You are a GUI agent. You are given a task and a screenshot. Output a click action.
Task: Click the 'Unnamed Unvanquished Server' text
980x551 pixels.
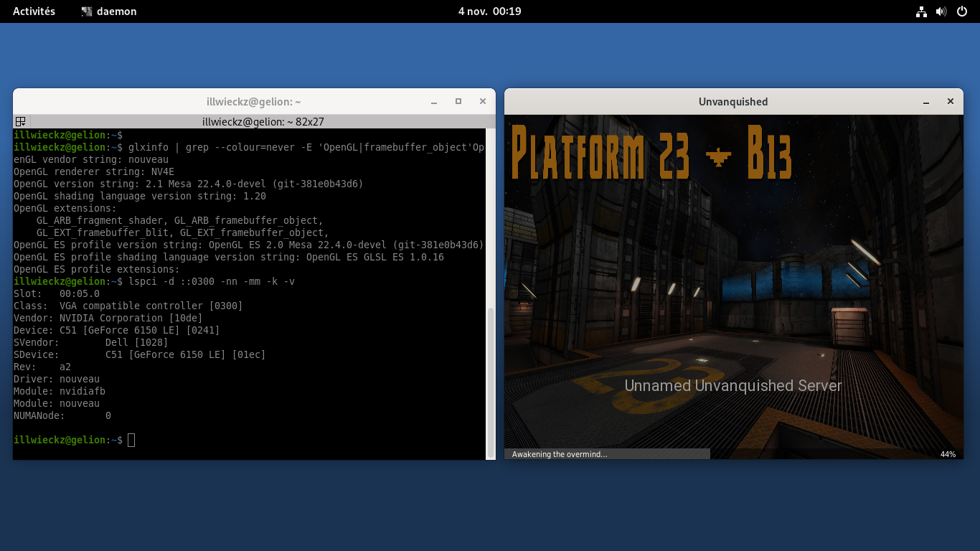(x=733, y=385)
